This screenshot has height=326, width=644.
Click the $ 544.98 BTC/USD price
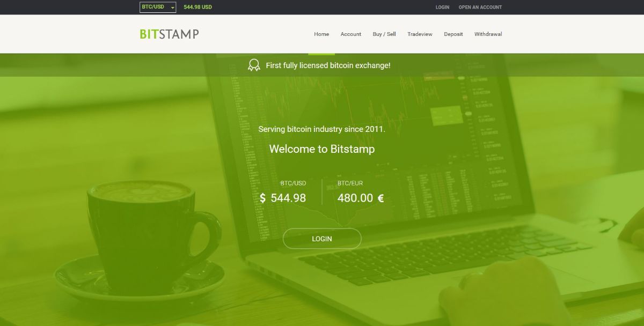pyautogui.click(x=283, y=198)
